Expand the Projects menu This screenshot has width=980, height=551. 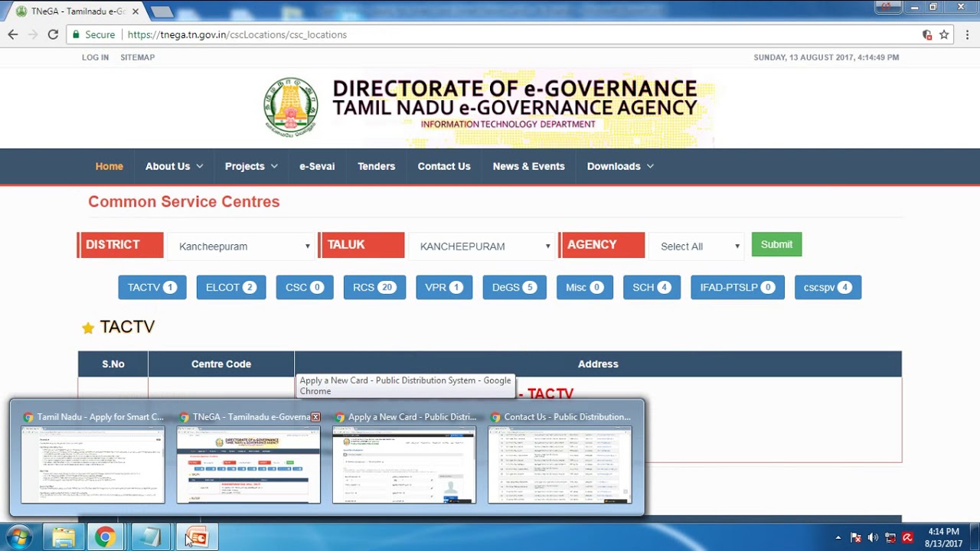(x=251, y=166)
